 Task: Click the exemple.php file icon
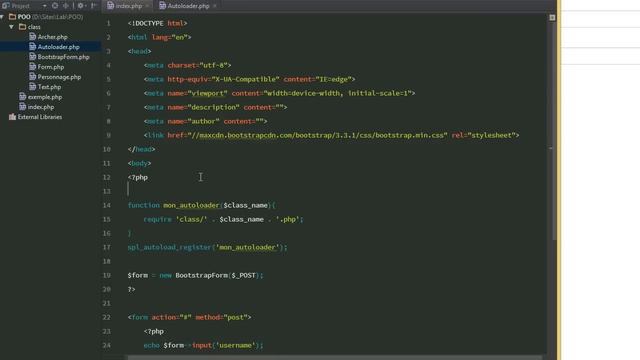point(23,97)
